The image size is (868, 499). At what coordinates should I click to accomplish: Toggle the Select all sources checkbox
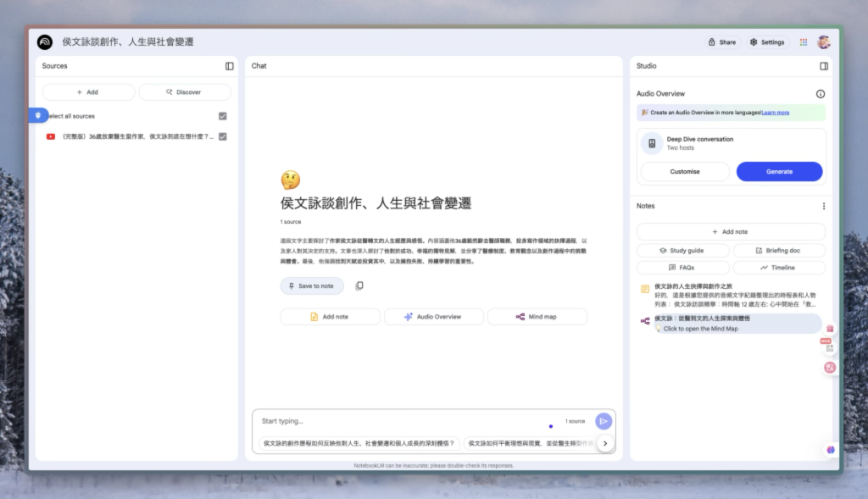(223, 116)
